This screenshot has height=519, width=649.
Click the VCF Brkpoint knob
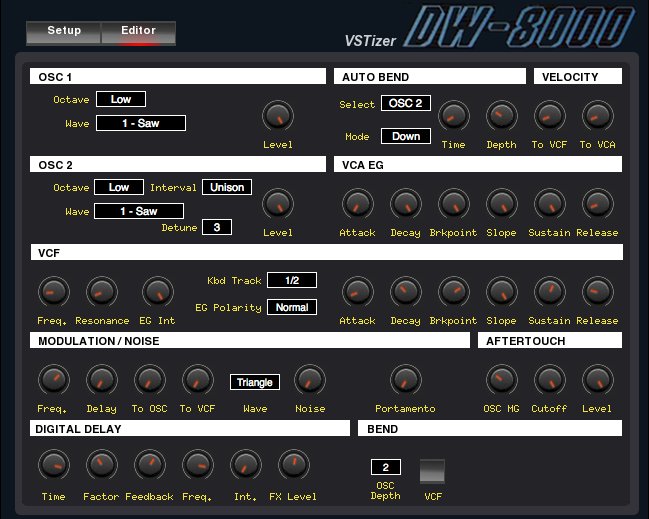click(x=454, y=292)
